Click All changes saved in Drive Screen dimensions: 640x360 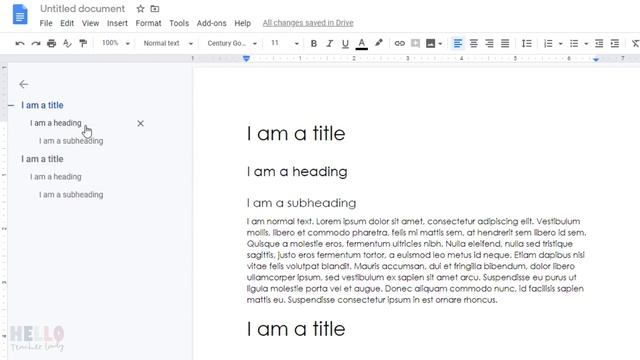(308, 23)
